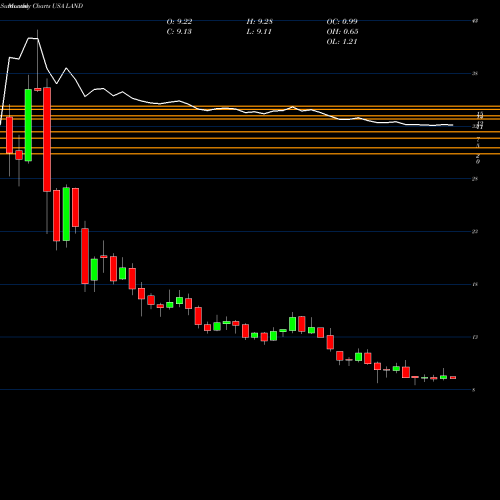This screenshot has width=500, height=500.
Task: Click the '13' price axis label
Action: (475, 337)
